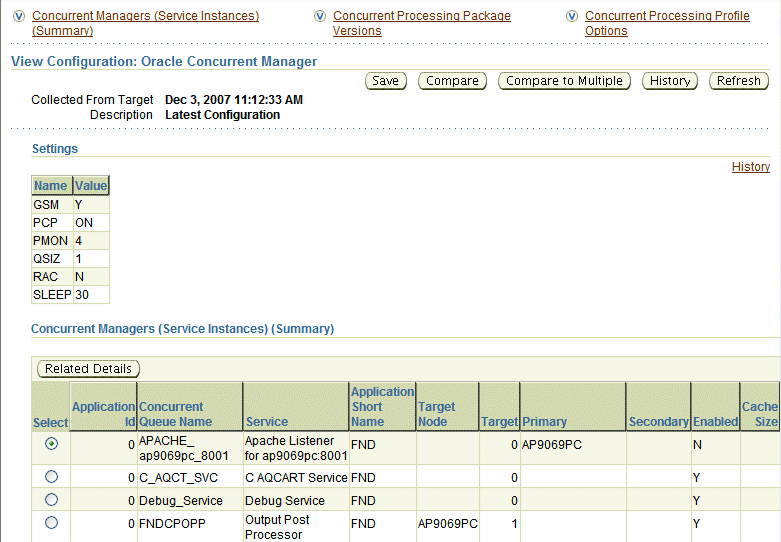Click the Settings section heading

pos(55,148)
